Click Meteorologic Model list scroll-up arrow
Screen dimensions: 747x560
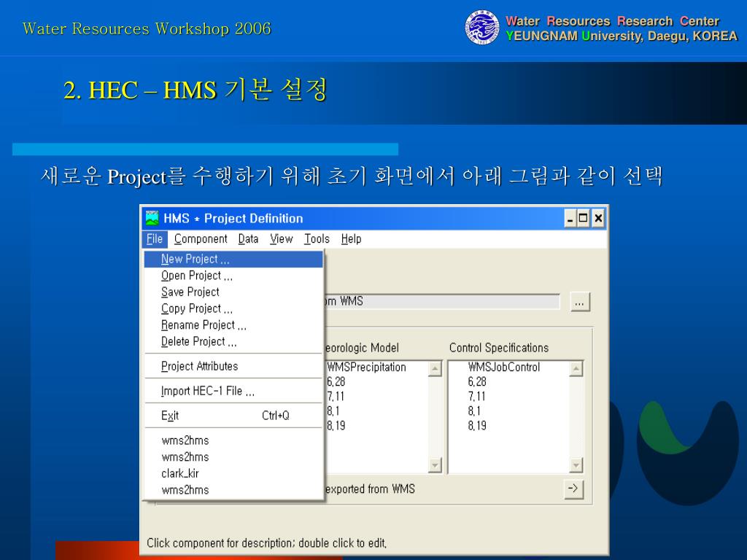coord(435,368)
